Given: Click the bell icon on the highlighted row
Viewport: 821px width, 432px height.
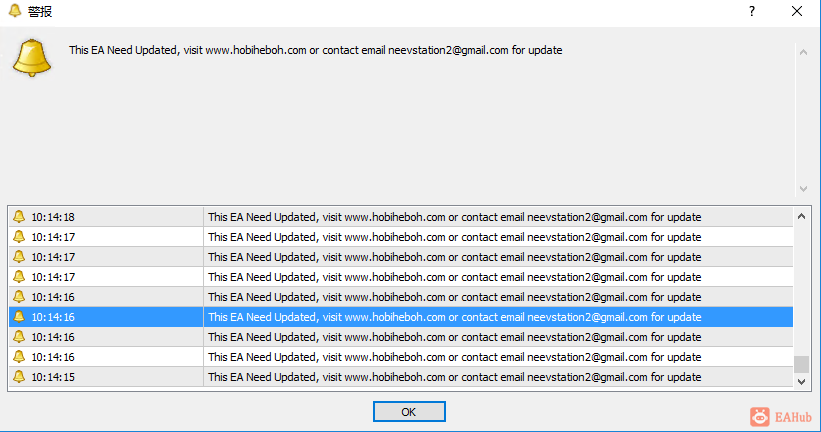Looking at the screenshot, I should pos(18,317).
